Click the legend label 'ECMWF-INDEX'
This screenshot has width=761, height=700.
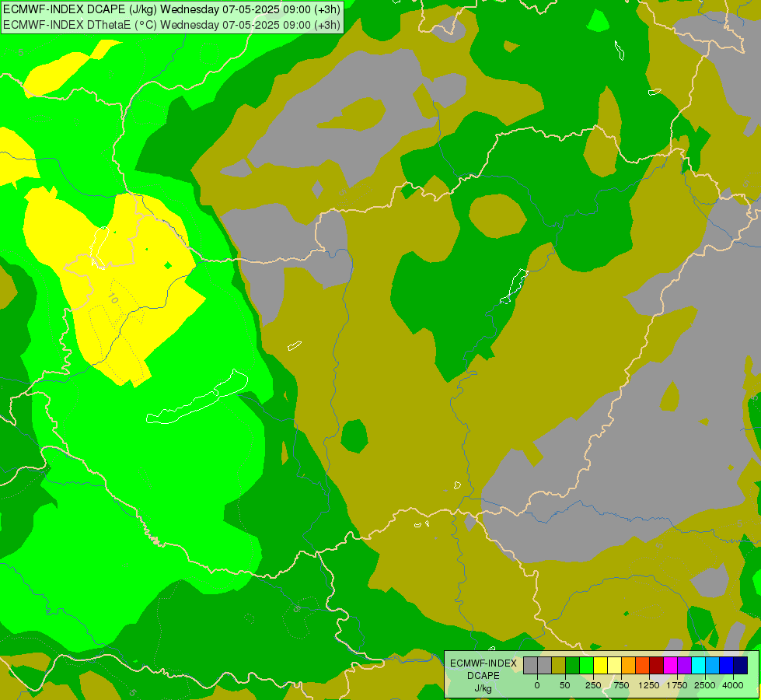[x=483, y=663]
